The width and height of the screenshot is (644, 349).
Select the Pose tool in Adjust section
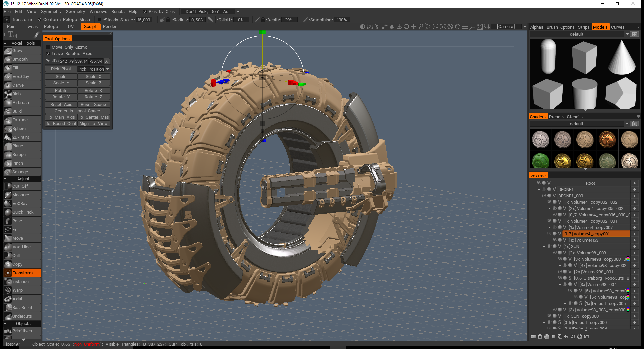tap(17, 221)
